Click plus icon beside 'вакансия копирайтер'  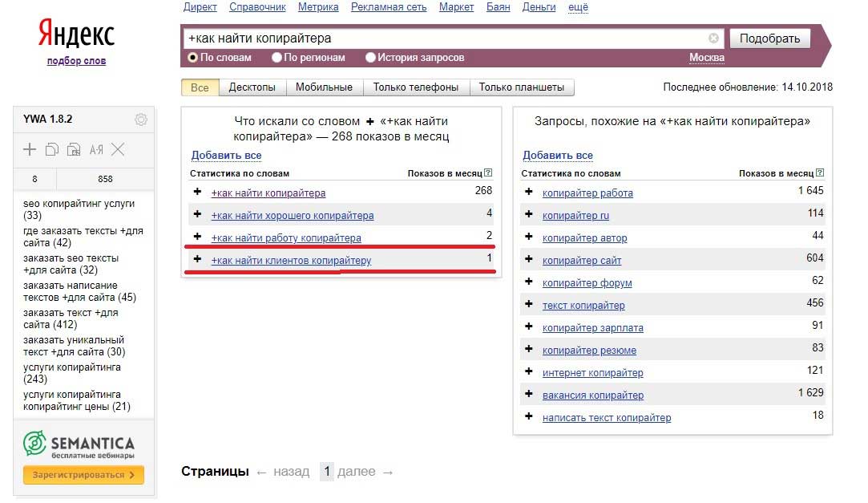click(x=529, y=394)
